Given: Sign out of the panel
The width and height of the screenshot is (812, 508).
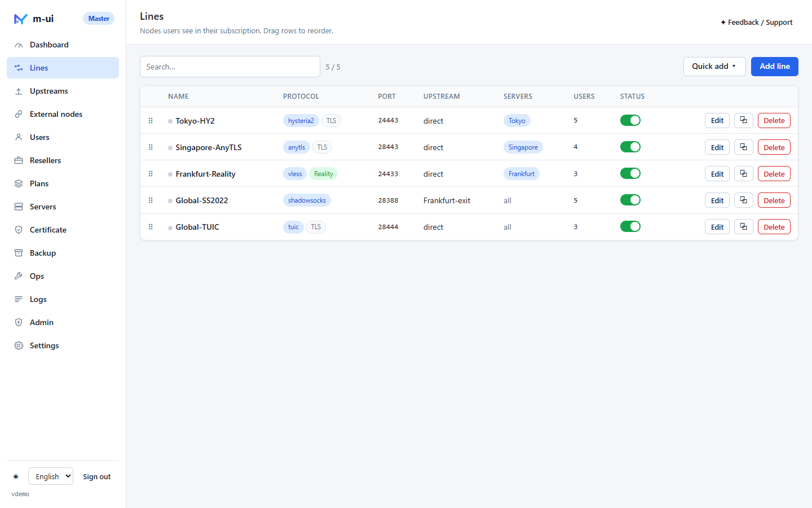Looking at the screenshot, I should 97,476.
